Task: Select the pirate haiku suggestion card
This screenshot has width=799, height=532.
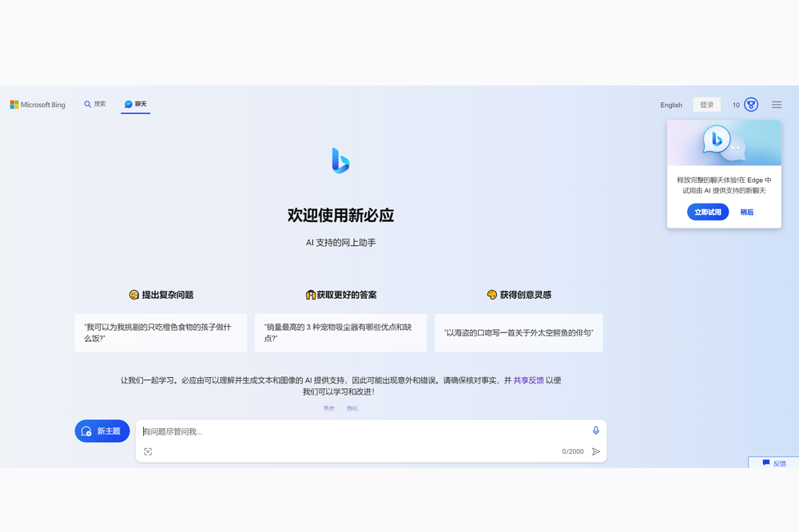Action: point(519,333)
